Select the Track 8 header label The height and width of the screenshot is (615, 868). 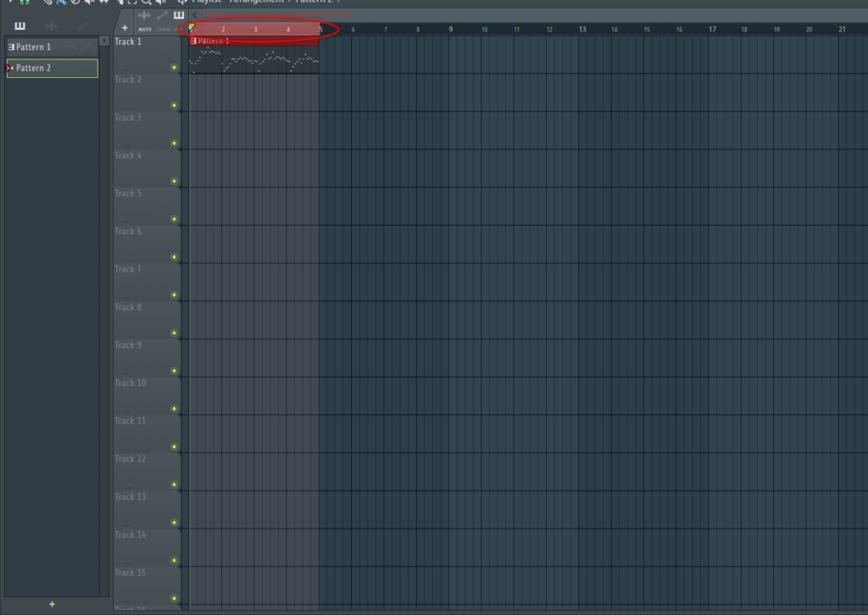[128, 307]
